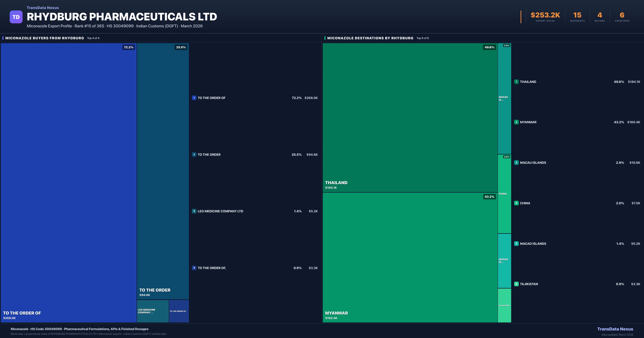Viewport: 644px width, 338px height.
Task: Click the China treemap tile
Action: (504, 194)
